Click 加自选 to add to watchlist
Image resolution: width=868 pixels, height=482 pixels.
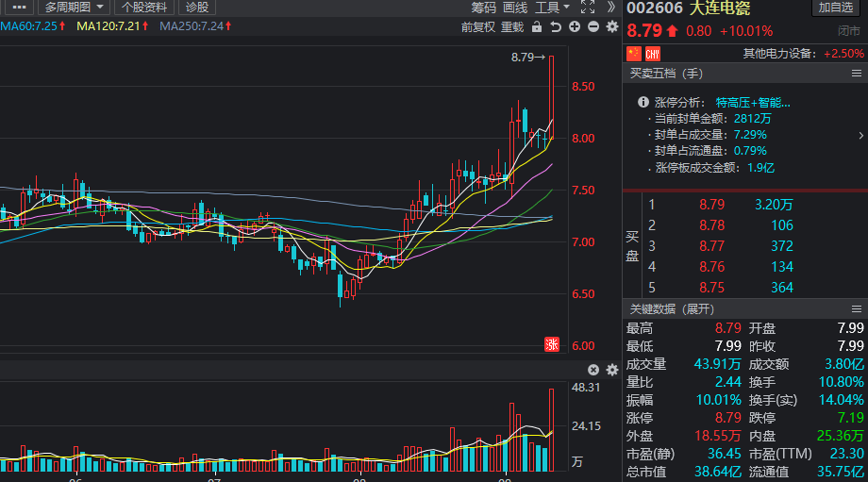tap(836, 8)
